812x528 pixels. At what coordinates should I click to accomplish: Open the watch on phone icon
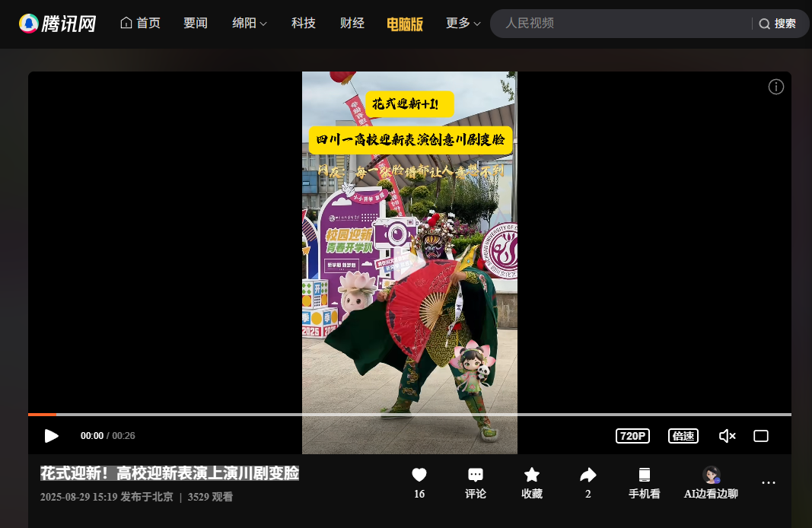(644, 476)
